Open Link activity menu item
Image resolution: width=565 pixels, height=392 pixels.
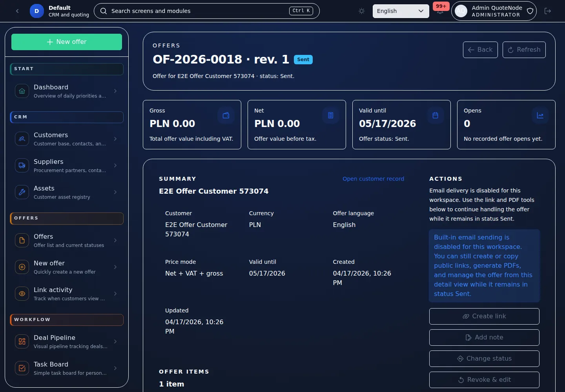(67, 294)
